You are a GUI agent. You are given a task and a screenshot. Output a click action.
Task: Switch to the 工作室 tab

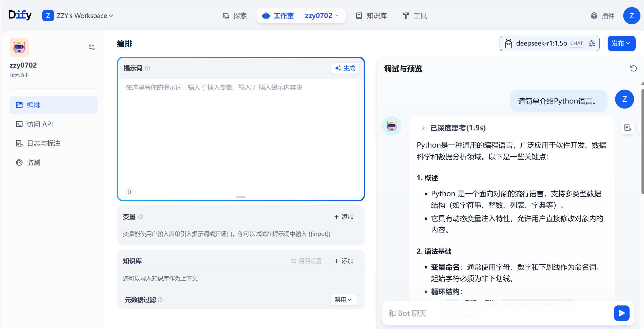[283, 15]
